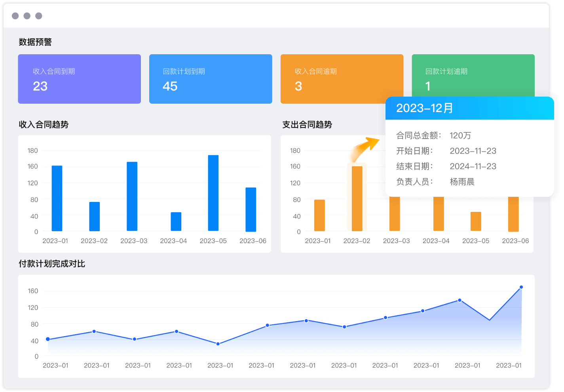The width and height of the screenshot is (564, 392).
Task: Click the orange 收入合同逾期 card
Action: point(342,79)
